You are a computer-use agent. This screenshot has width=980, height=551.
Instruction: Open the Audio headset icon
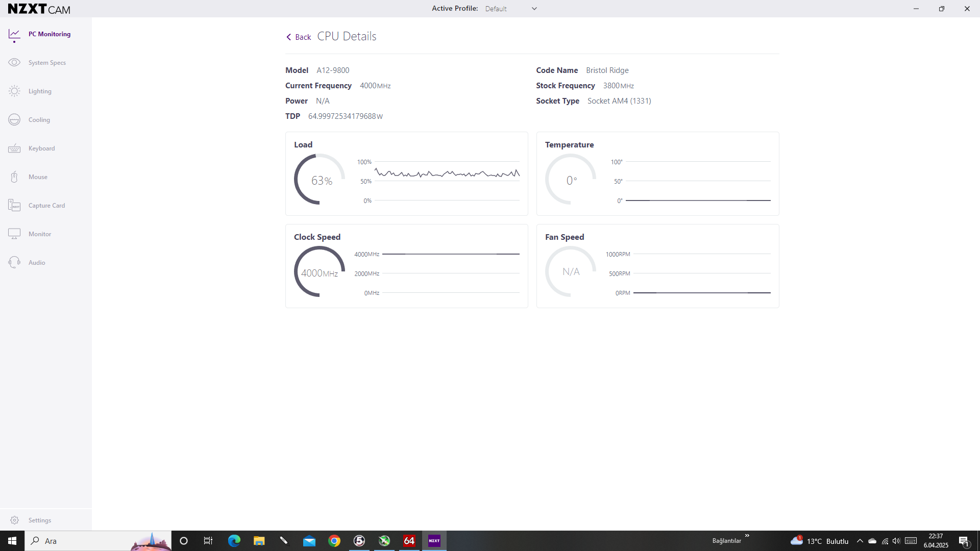[x=14, y=263]
